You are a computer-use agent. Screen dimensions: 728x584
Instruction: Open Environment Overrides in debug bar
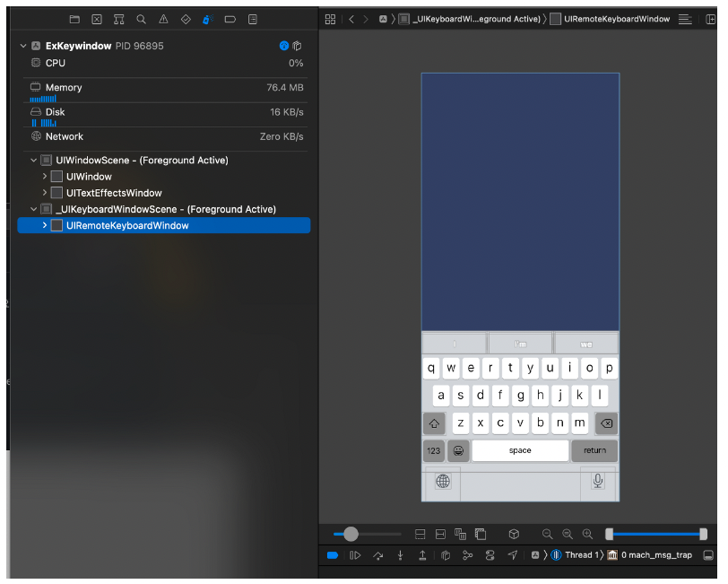490,555
